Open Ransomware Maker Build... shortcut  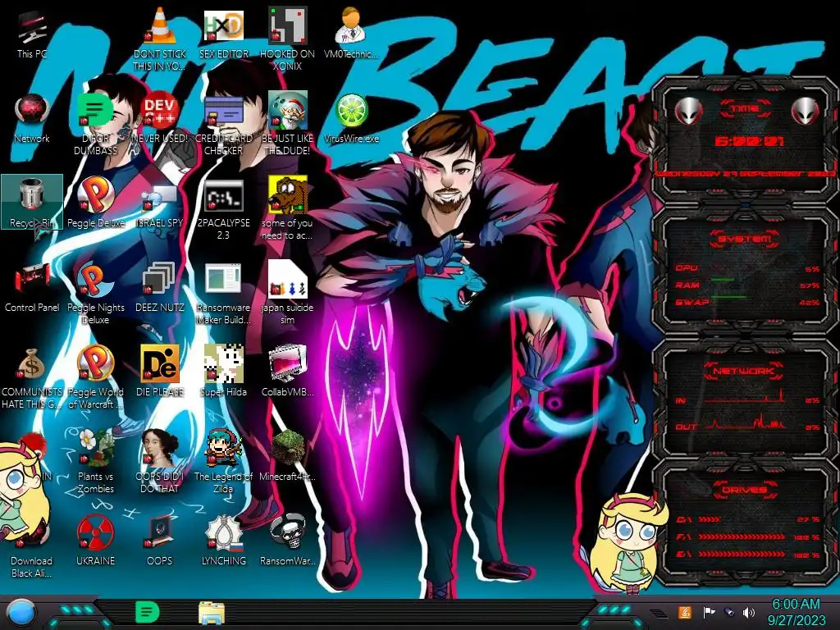click(x=223, y=293)
